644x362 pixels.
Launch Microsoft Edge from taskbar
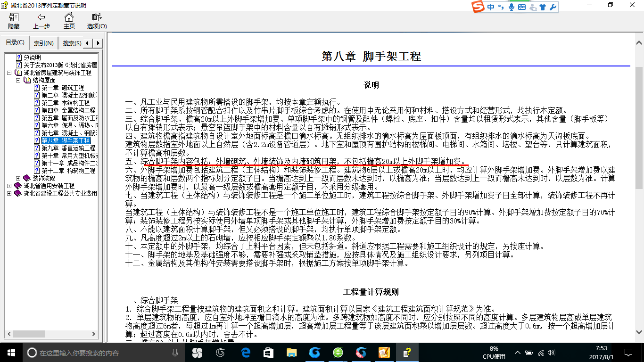(x=245, y=353)
